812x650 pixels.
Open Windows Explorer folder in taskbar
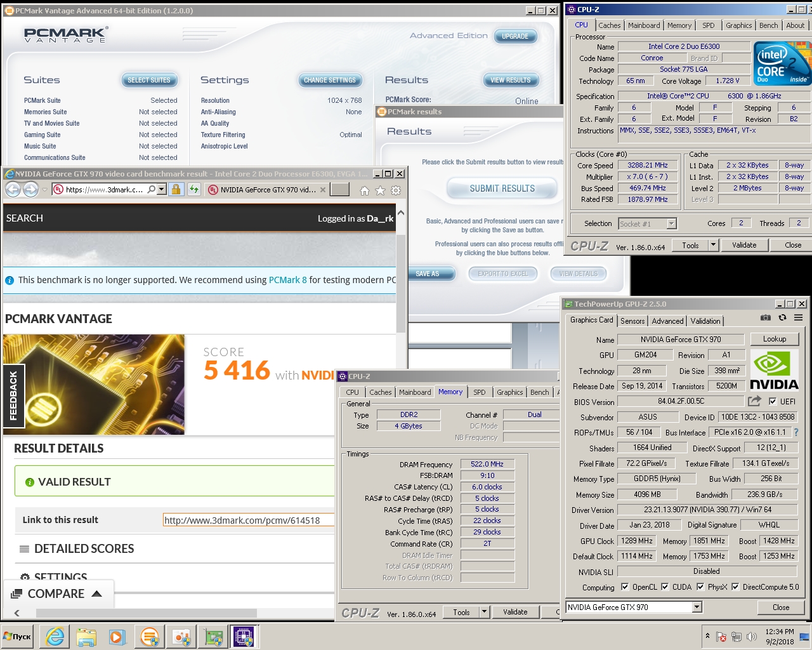(x=86, y=637)
